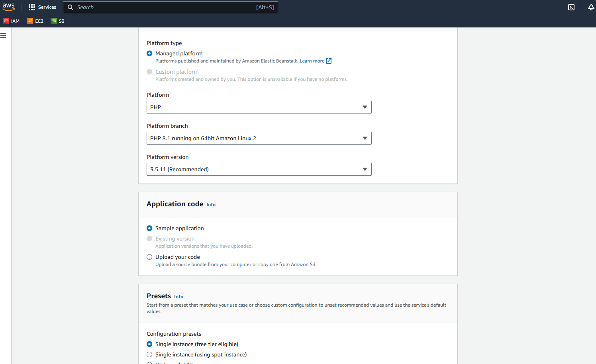Open Info link next to Presets

(178, 297)
